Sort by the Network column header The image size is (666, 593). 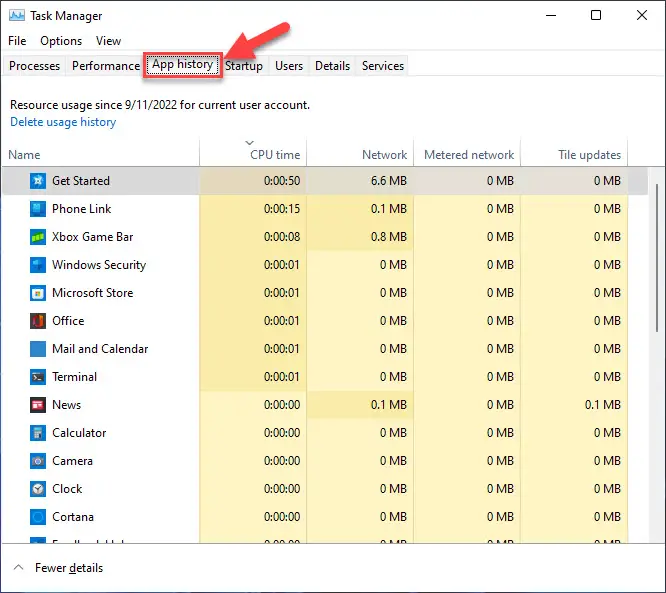pos(384,155)
